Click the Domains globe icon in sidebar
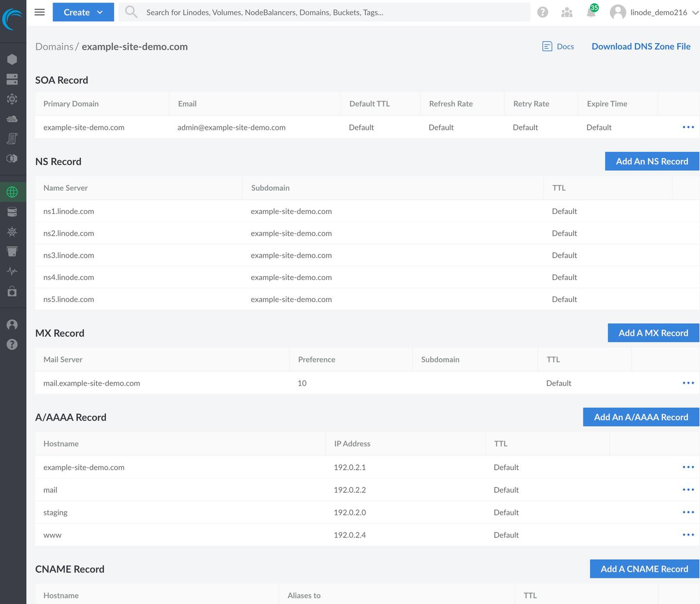Image resolution: width=700 pixels, height=604 pixels. coord(12,192)
